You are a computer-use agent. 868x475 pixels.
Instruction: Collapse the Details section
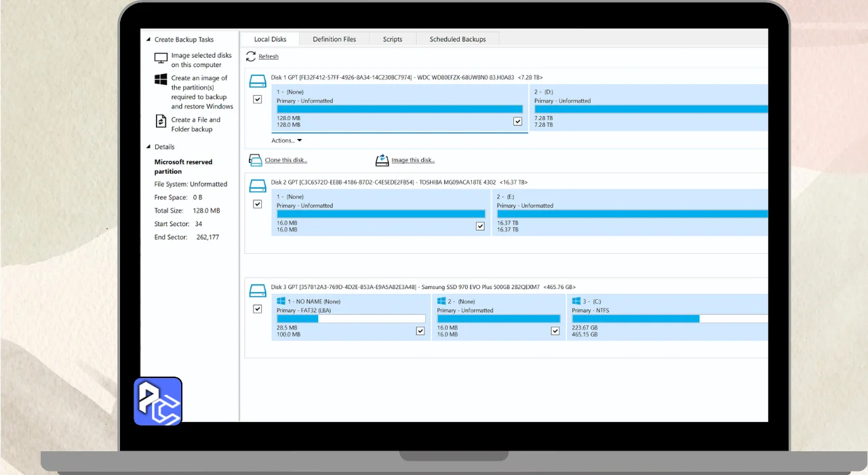[149, 147]
